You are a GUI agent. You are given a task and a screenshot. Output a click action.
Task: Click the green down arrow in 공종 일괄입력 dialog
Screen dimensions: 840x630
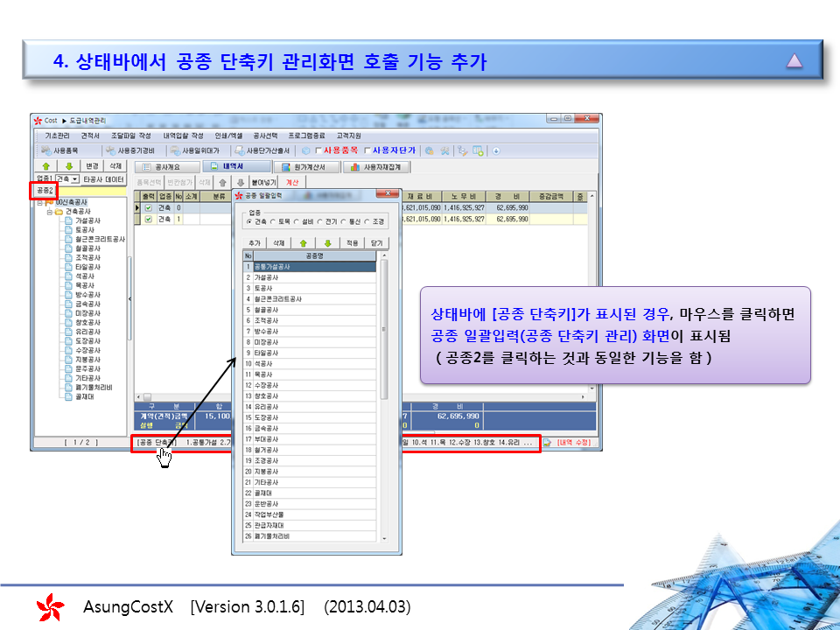coord(326,242)
